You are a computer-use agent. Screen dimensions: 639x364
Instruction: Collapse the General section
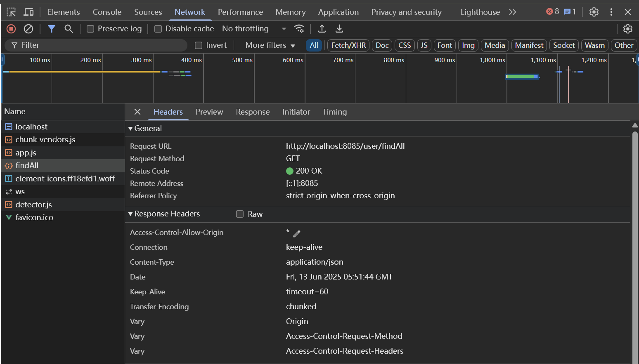coord(131,129)
